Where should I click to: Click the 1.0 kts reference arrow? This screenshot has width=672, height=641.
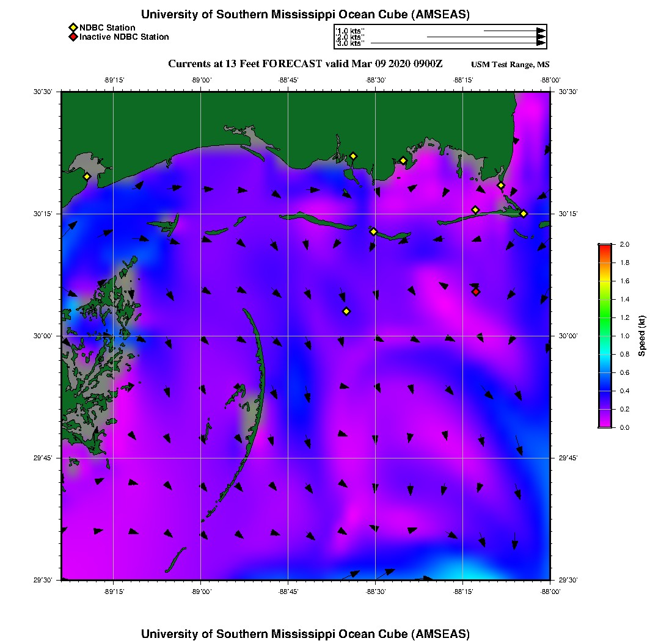[514, 31]
